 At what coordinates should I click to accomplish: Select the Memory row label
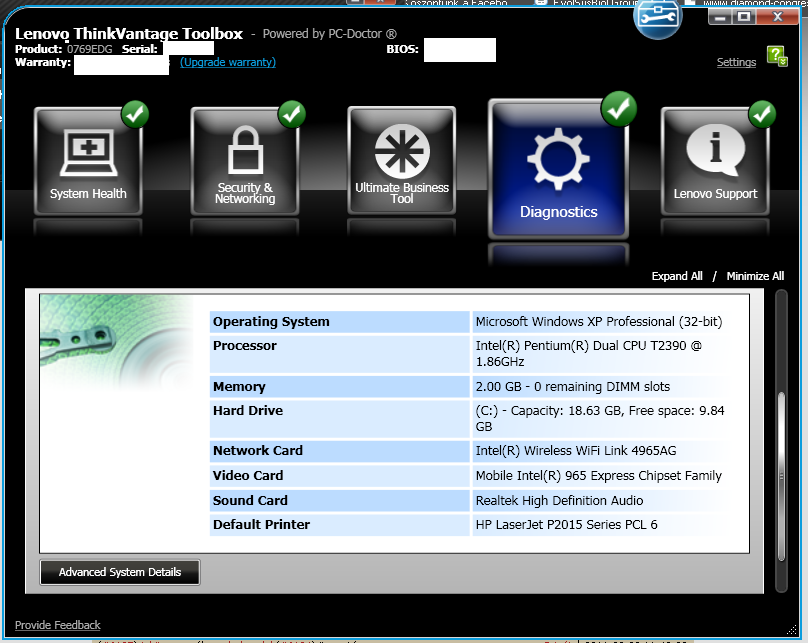coord(339,386)
